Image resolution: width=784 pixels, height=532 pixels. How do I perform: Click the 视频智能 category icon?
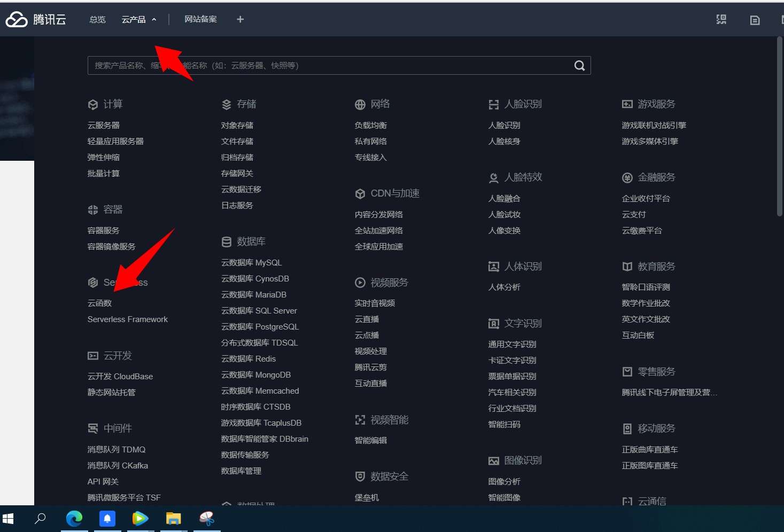[x=360, y=420]
